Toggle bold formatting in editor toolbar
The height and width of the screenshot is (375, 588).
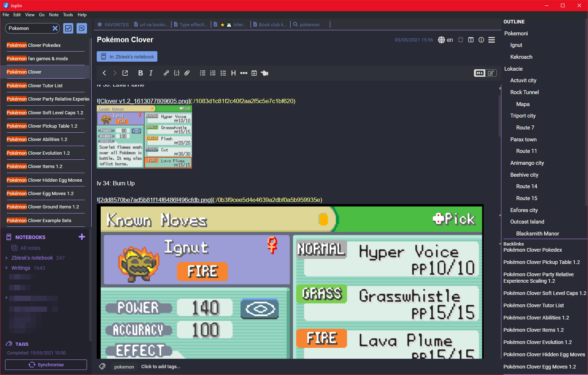pos(140,73)
